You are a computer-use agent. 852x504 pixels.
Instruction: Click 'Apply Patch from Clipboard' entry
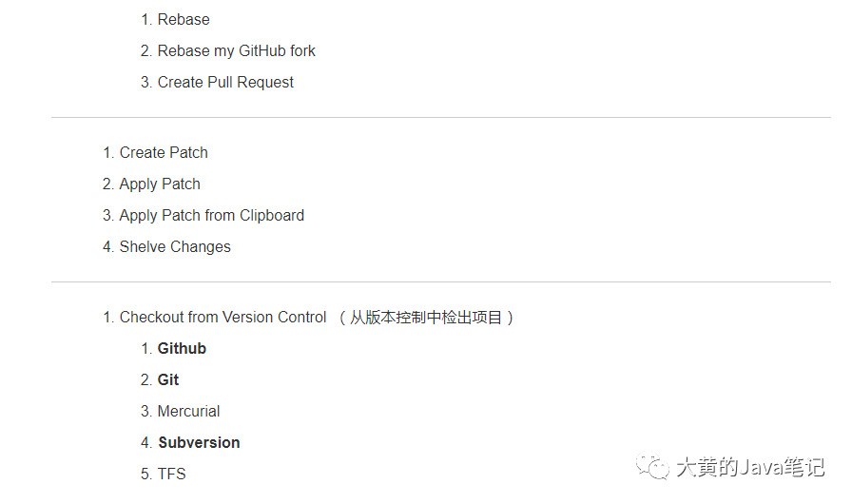(x=211, y=215)
